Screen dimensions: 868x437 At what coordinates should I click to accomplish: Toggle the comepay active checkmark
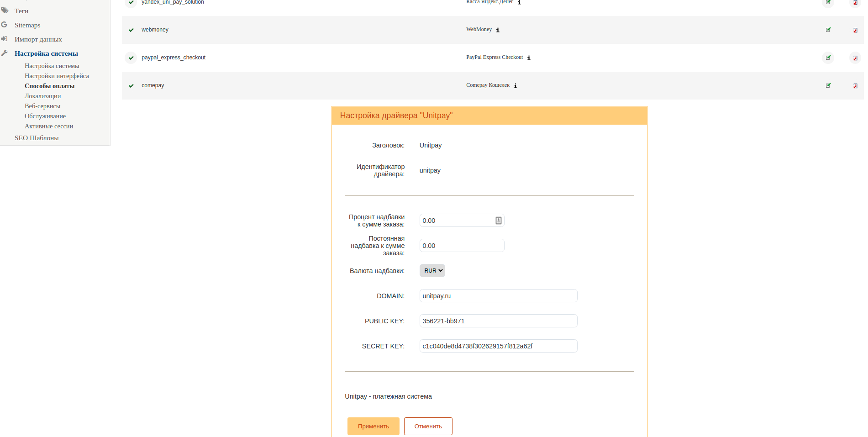click(131, 86)
